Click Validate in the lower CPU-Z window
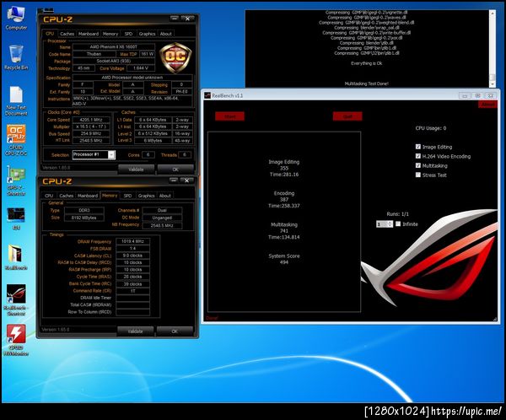The width and height of the screenshot is (506, 420). click(x=135, y=331)
